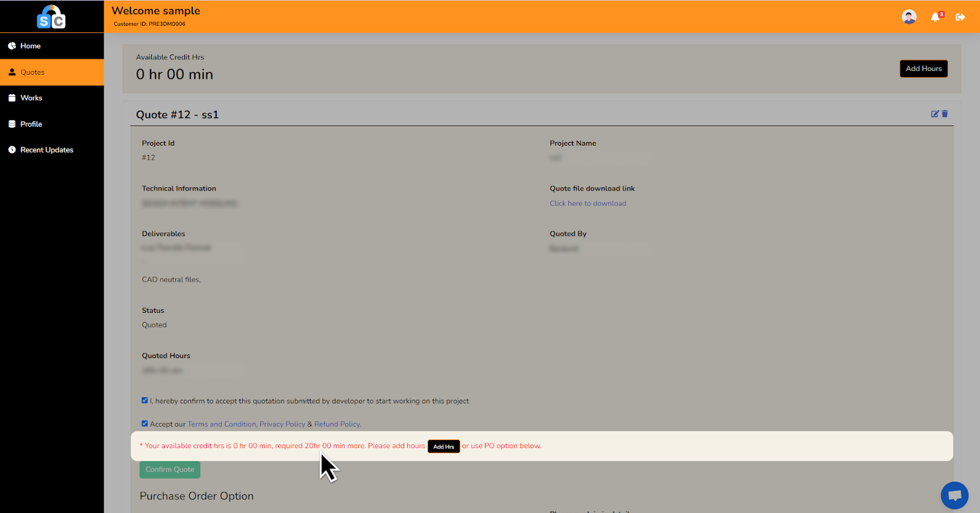This screenshot has width=980, height=513.
Task: Click the small Add Hrs button
Action: tap(443, 446)
